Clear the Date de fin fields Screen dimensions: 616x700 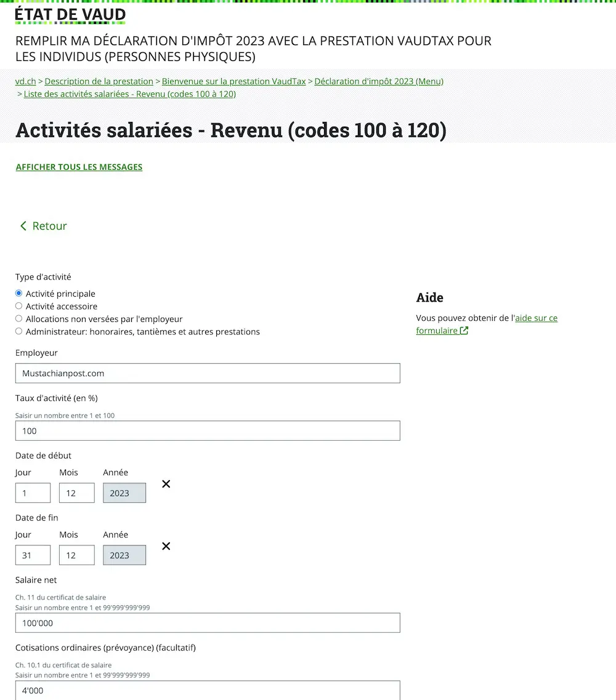(166, 546)
